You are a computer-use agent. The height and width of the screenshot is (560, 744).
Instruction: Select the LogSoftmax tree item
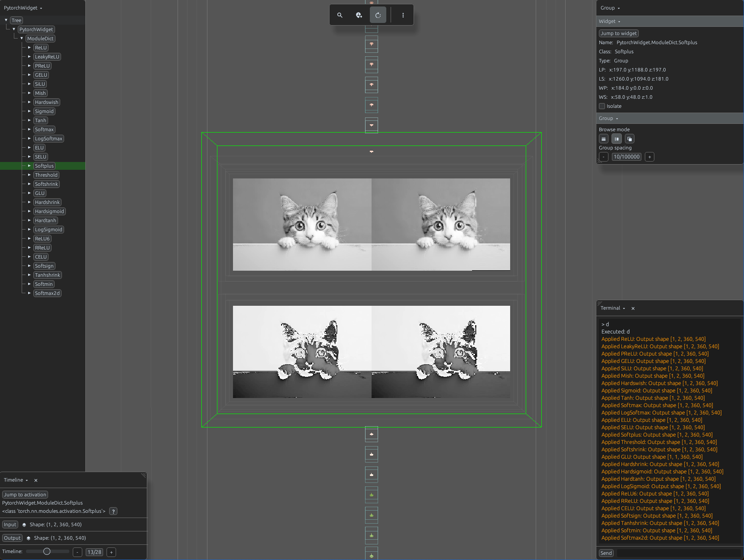coord(49,139)
